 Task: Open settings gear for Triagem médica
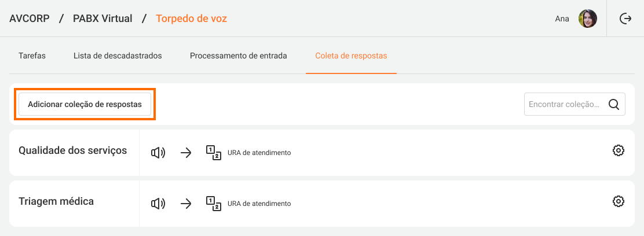[619, 201]
